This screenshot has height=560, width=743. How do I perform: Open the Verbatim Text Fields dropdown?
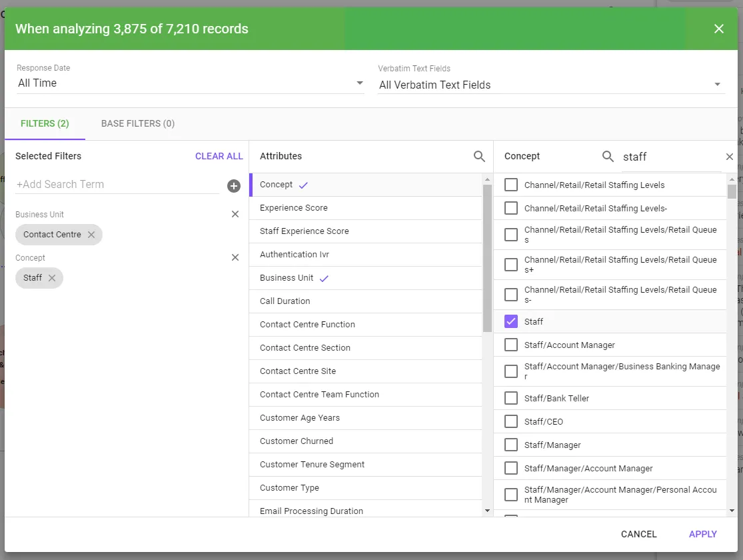pyautogui.click(x=551, y=85)
